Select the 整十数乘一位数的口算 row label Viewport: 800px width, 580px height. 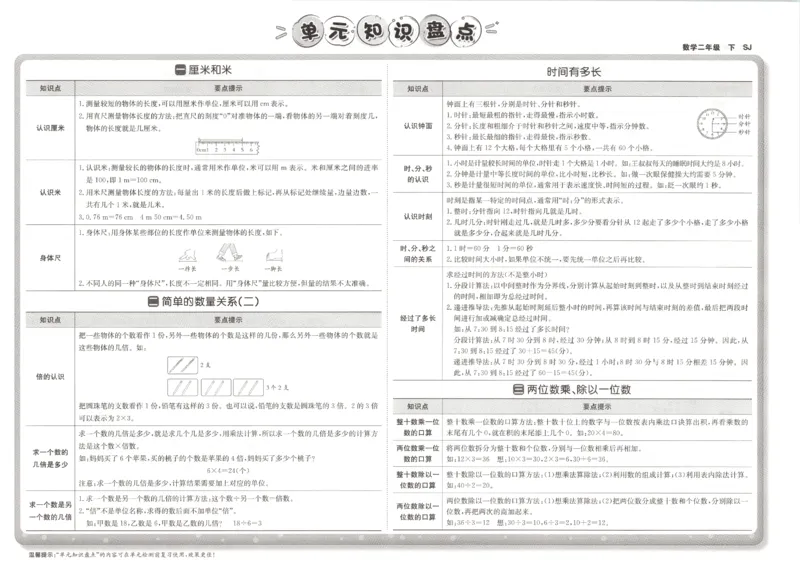[x=418, y=427]
